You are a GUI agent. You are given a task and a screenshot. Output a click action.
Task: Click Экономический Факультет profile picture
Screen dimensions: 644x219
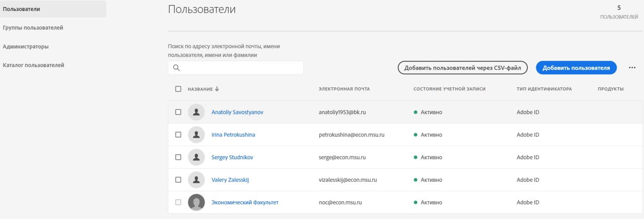click(196, 202)
